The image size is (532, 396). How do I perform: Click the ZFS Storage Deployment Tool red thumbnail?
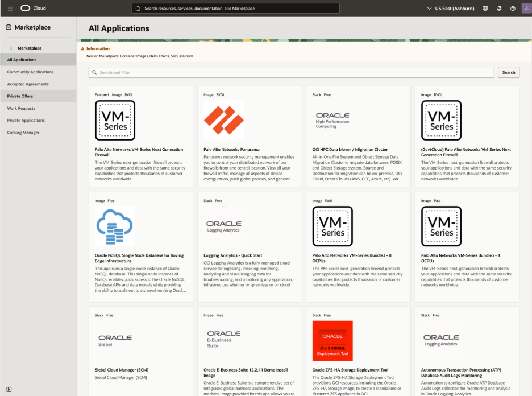coord(332,340)
